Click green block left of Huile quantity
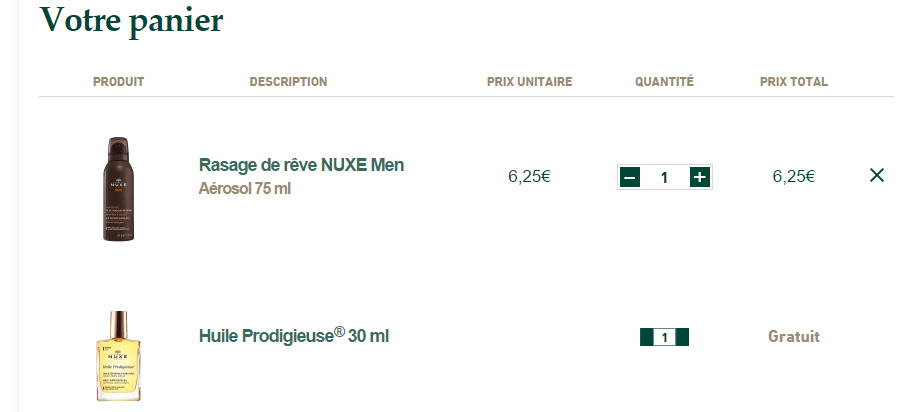911x412 pixels. click(646, 337)
